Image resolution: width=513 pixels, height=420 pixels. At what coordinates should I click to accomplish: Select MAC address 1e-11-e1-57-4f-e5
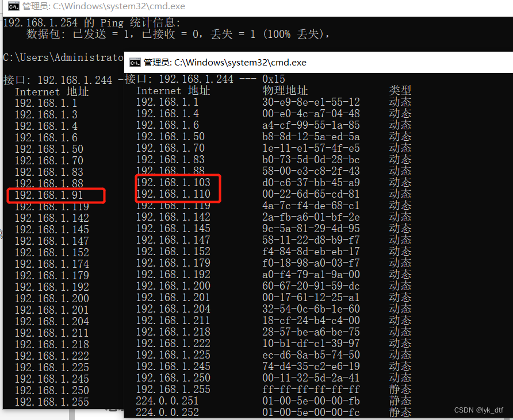tap(311, 148)
